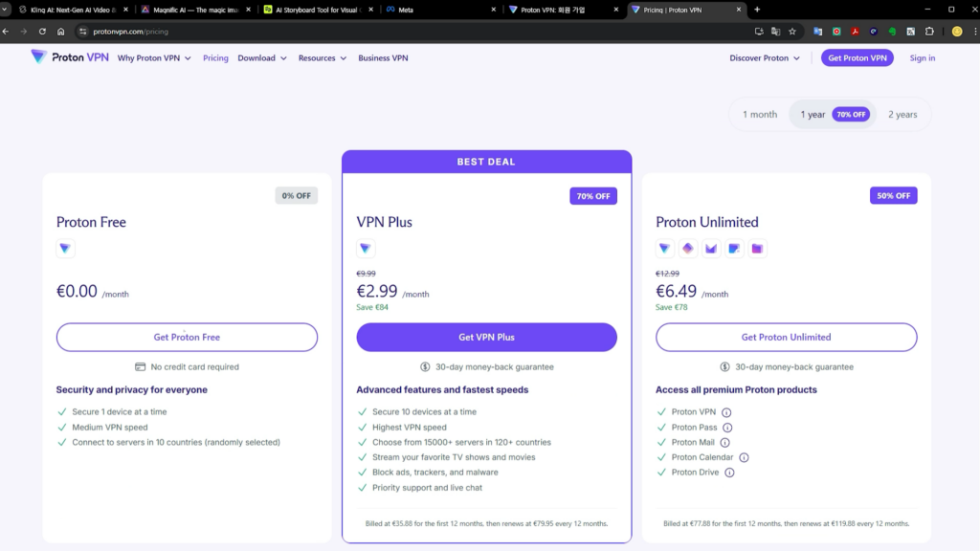This screenshot has width=980, height=551.
Task: Bookmark this page with star icon
Action: coord(792,32)
